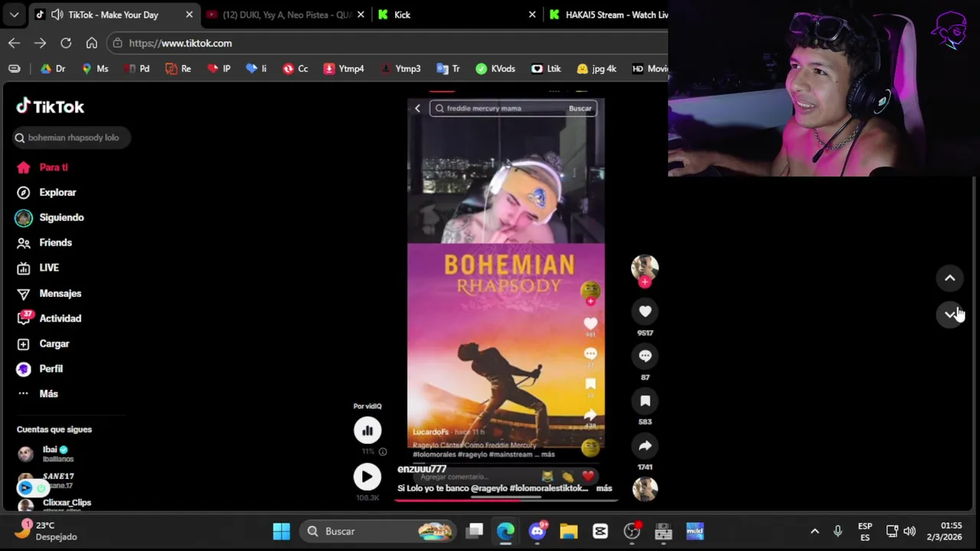
Task: Close the TikTok tab
Action: pos(189,15)
